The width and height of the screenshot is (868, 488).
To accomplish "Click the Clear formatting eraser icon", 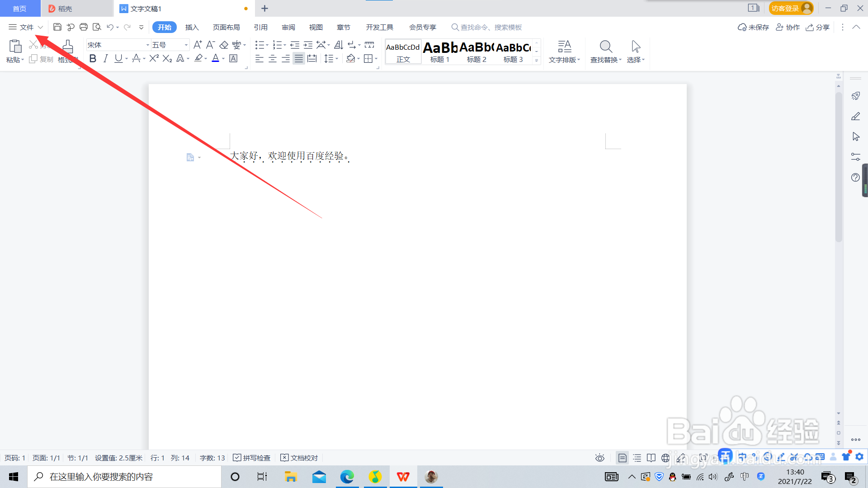I will click(224, 45).
